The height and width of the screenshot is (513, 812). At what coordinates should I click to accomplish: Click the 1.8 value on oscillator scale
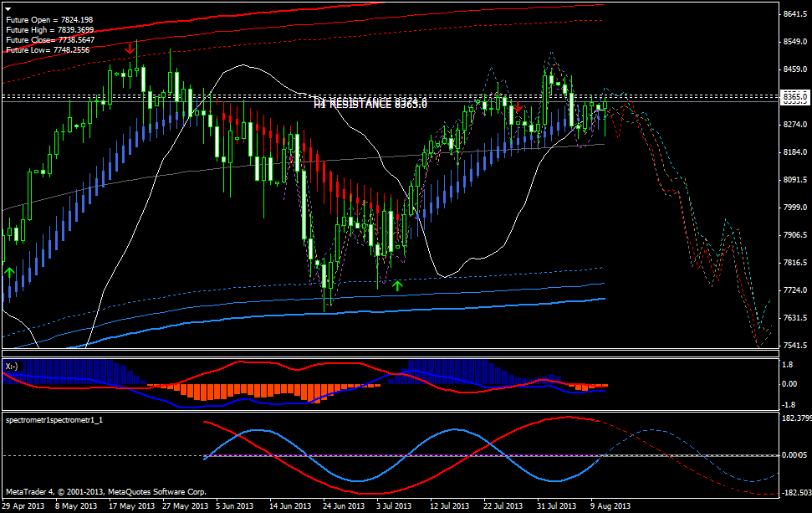coord(787,365)
